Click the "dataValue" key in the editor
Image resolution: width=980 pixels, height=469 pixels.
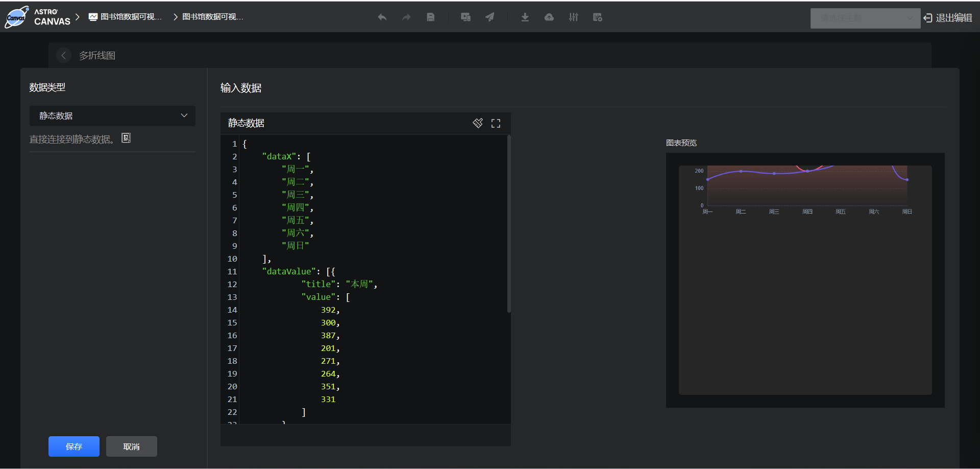click(x=289, y=271)
